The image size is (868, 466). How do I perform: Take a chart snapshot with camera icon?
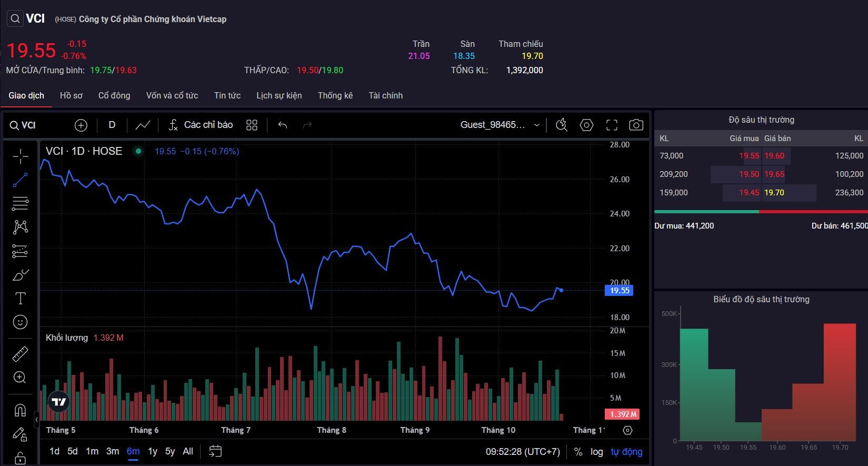point(636,125)
